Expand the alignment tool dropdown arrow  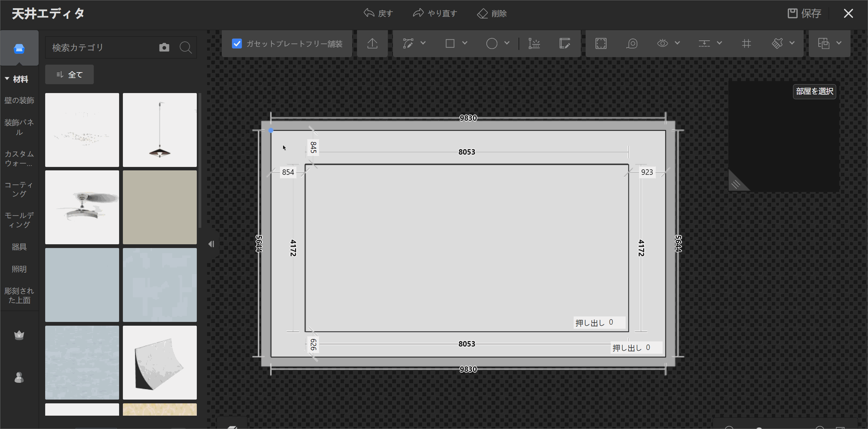tap(719, 43)
